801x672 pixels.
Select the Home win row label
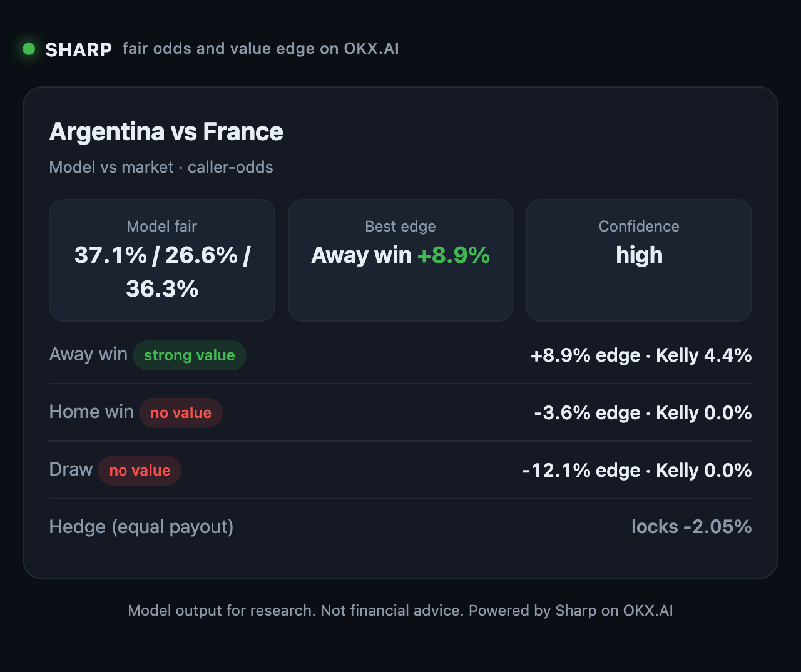(91, 412)
